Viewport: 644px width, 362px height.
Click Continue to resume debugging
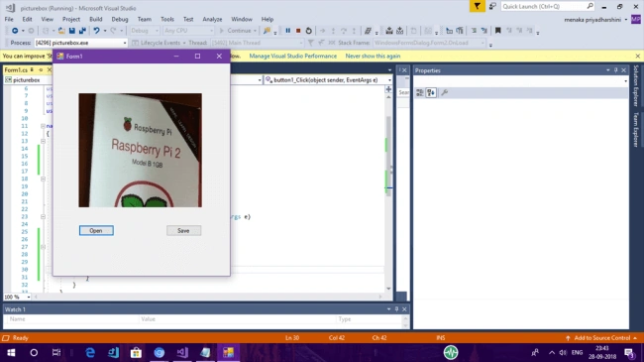pyautogui.click(x=238, y=31)
